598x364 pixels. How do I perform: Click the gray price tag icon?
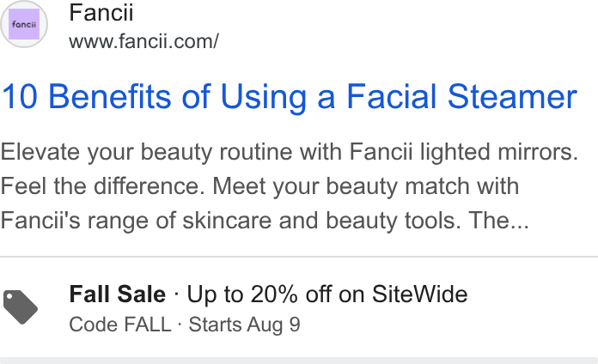pyautogui.click(x=21, y=306)
